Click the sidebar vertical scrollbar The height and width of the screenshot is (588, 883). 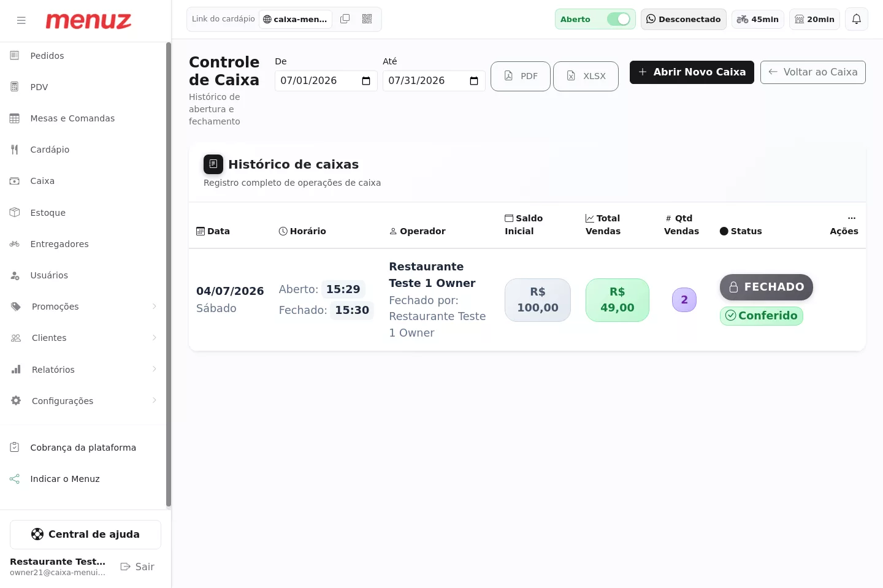tap(168, 275)
